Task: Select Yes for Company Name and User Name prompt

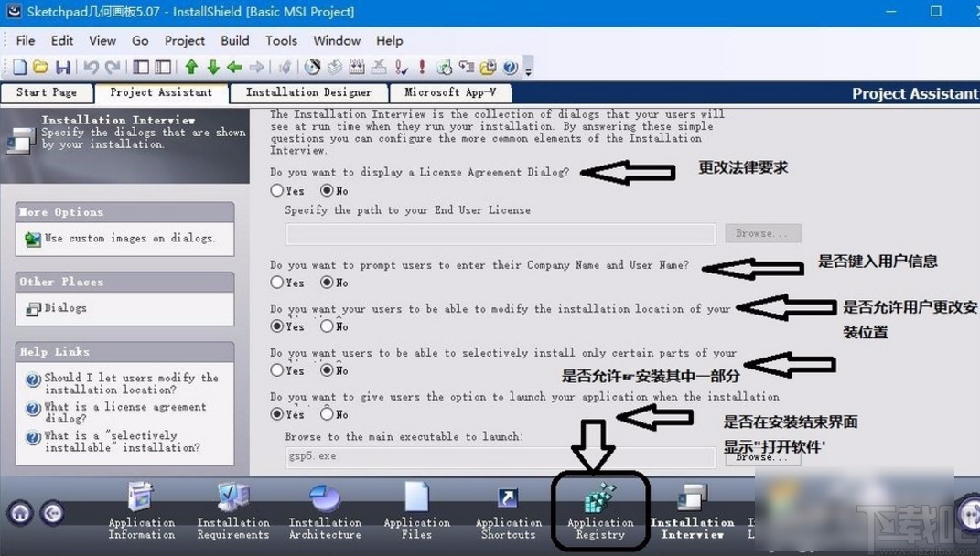Action: (x=277, y=283)
